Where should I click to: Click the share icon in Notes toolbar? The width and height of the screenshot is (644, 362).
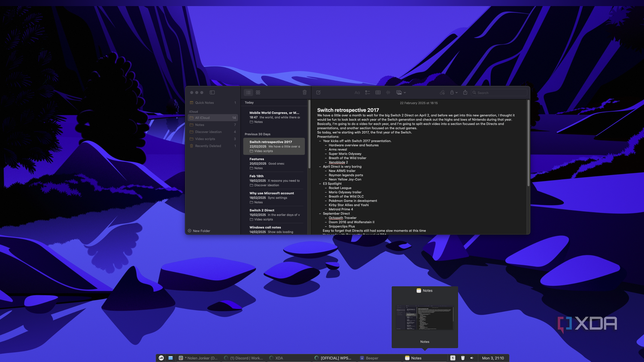(x=465, y=92)
